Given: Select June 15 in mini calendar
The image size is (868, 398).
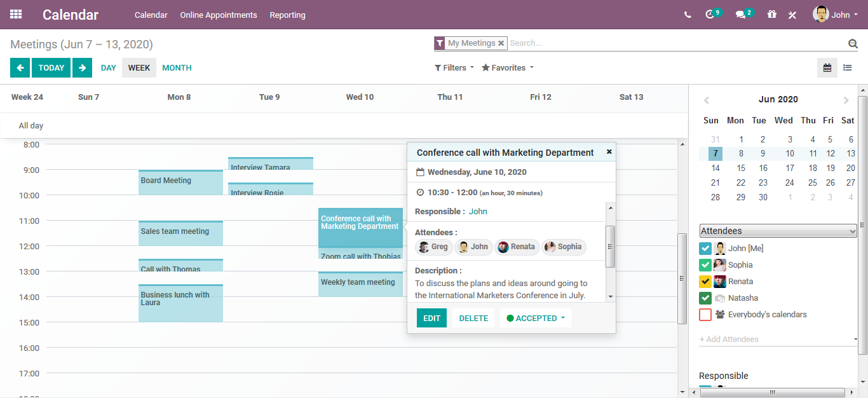Looking at the screenshot, I should pyautogui.click(x=741, y=168).
